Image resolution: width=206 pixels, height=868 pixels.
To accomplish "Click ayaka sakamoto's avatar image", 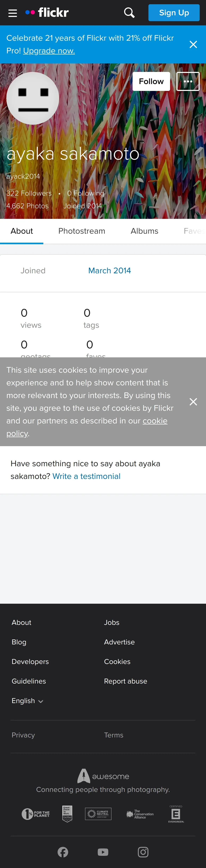I will click(33, 98).
